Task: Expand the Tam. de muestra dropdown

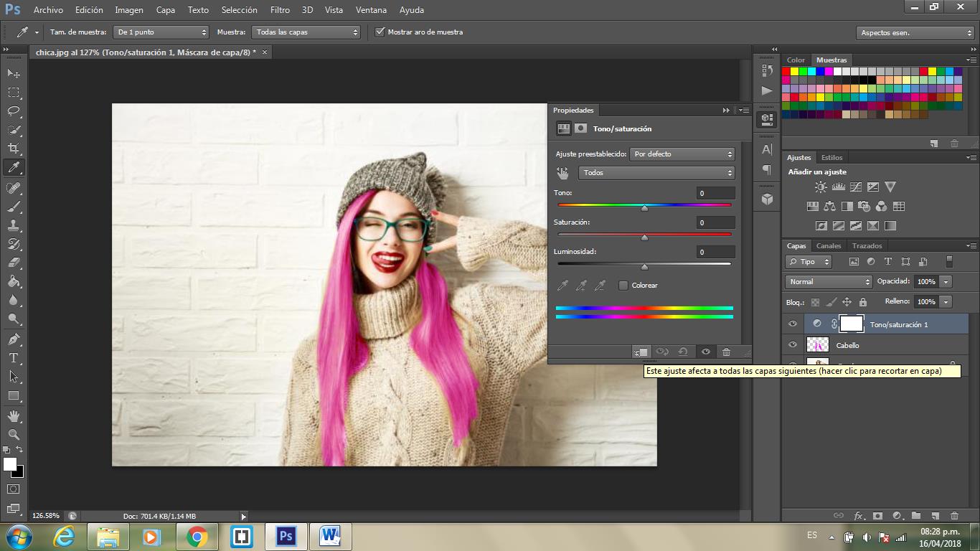Action: coord(161,32)
